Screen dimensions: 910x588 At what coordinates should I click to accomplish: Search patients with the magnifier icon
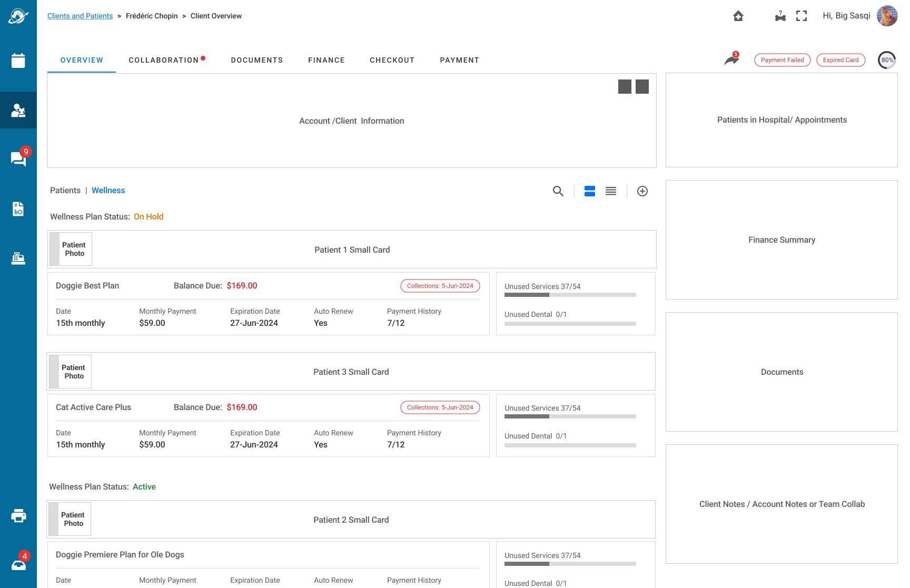(x=558, y=191)
